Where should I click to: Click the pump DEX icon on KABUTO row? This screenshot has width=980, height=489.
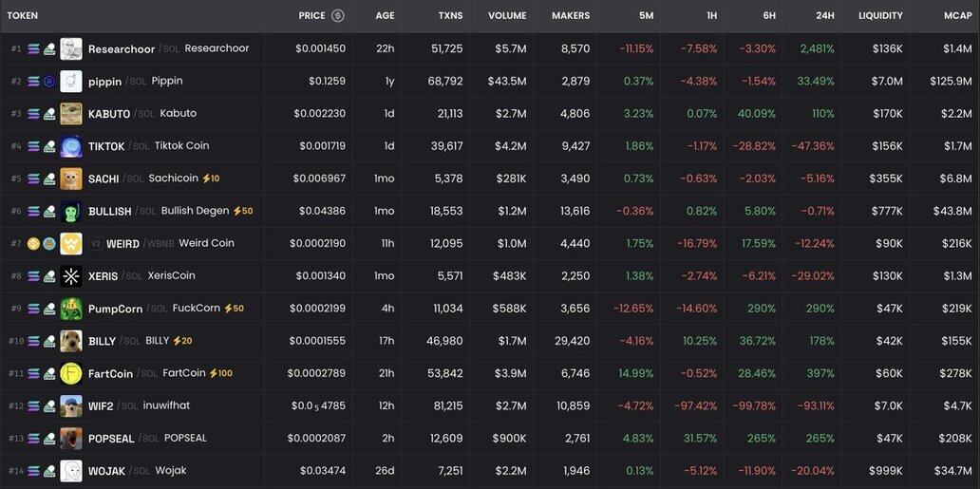(x=48, y=114)
